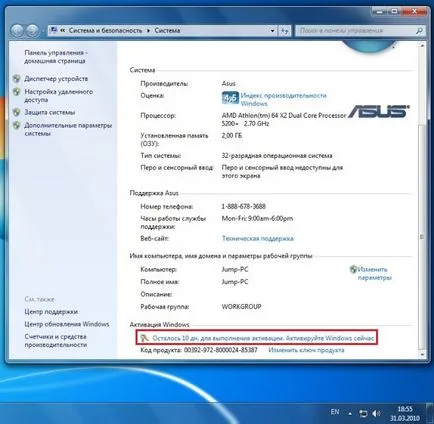This screenshot has width=434, height=424.
Task: Click the EN language indicator
Action: tap(335, 412)
